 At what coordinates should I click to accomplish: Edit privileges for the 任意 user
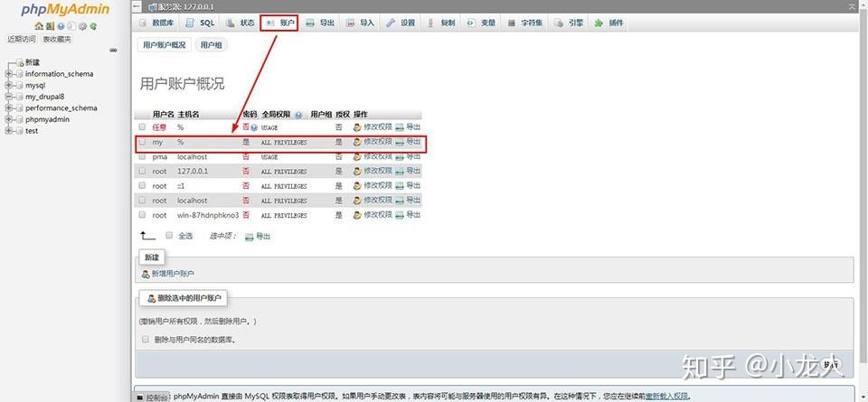[x=373, y=127]
